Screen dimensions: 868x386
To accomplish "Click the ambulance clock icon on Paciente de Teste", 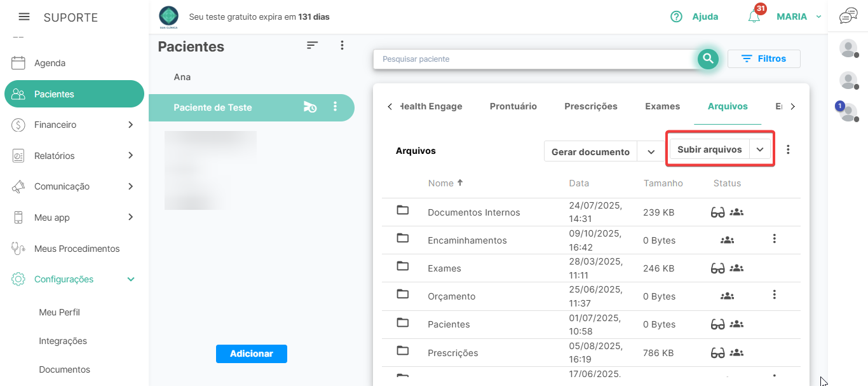I will click(309, 107).
